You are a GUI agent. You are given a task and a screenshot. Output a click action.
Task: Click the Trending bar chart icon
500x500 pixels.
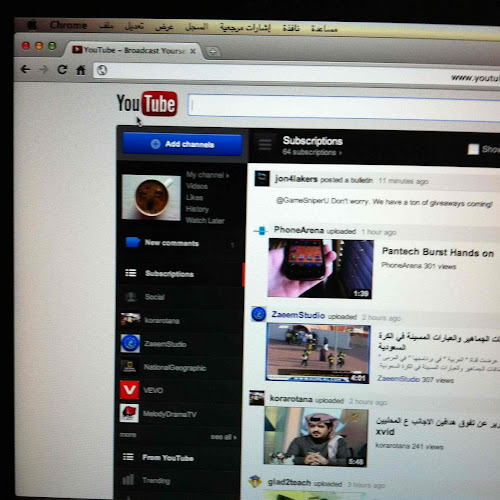(128, 480)
